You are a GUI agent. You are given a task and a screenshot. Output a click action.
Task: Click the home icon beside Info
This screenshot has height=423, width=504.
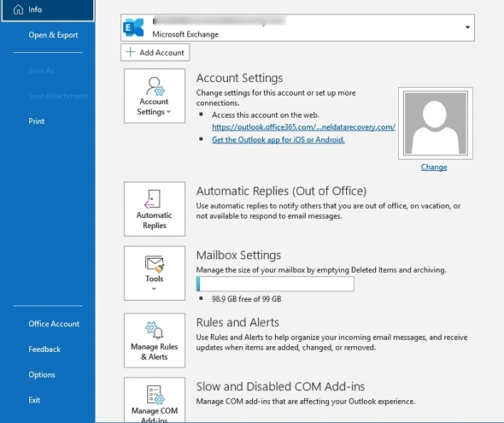[18, 9]
